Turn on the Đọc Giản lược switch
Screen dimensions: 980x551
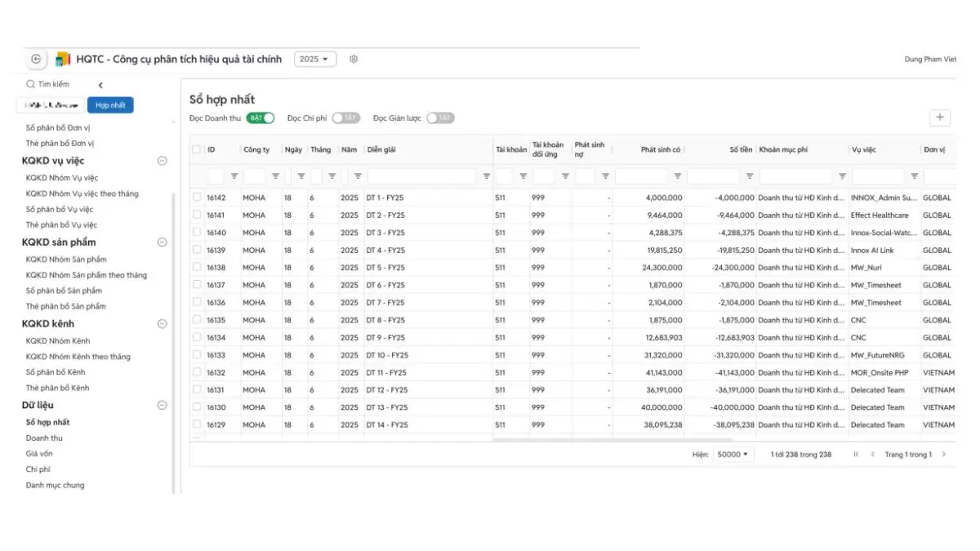click(x=440, y=118)
